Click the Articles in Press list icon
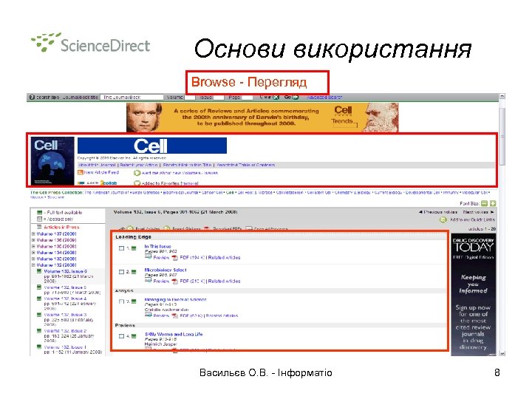 click(39, 227)
